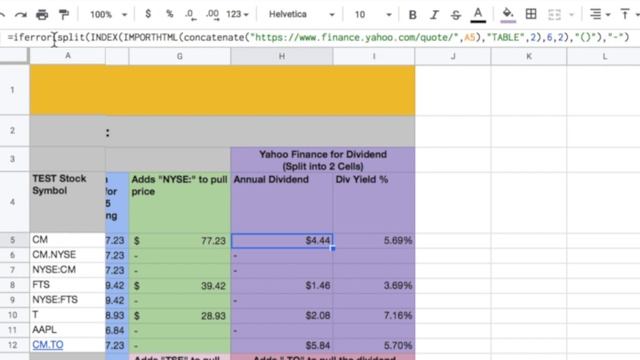The image size is (640, 360).
Task: Increase decimal places icon
Action: coord(212,14)
